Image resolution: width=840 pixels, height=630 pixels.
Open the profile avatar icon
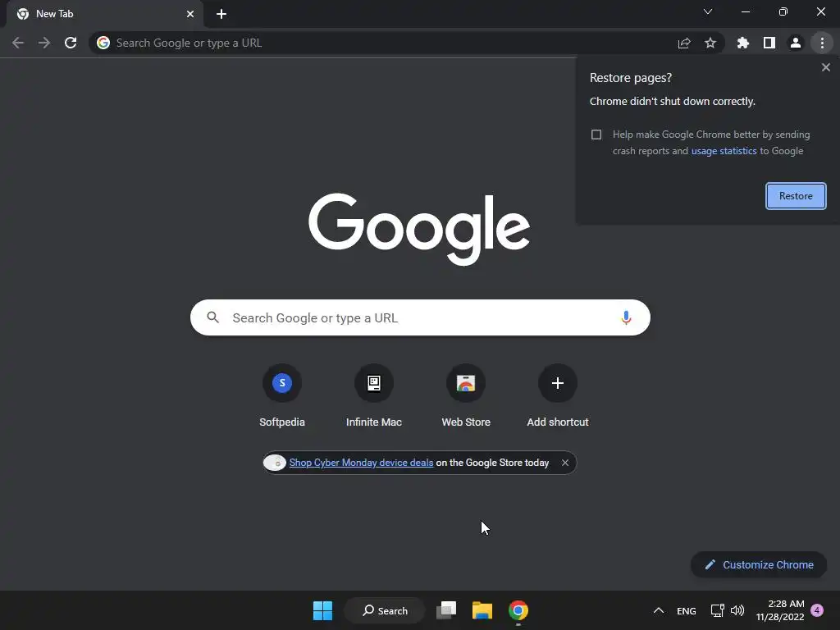click(x=796, y=43)
